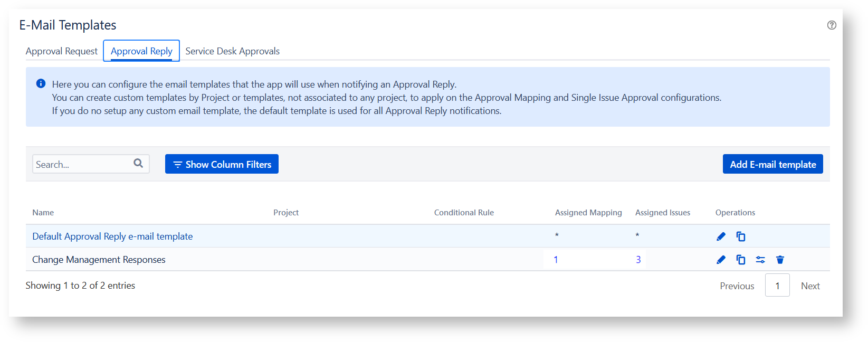This screenshot has height=342, width=868.
Task: View the 3 assigned issues
Action: tap(638, 260)
